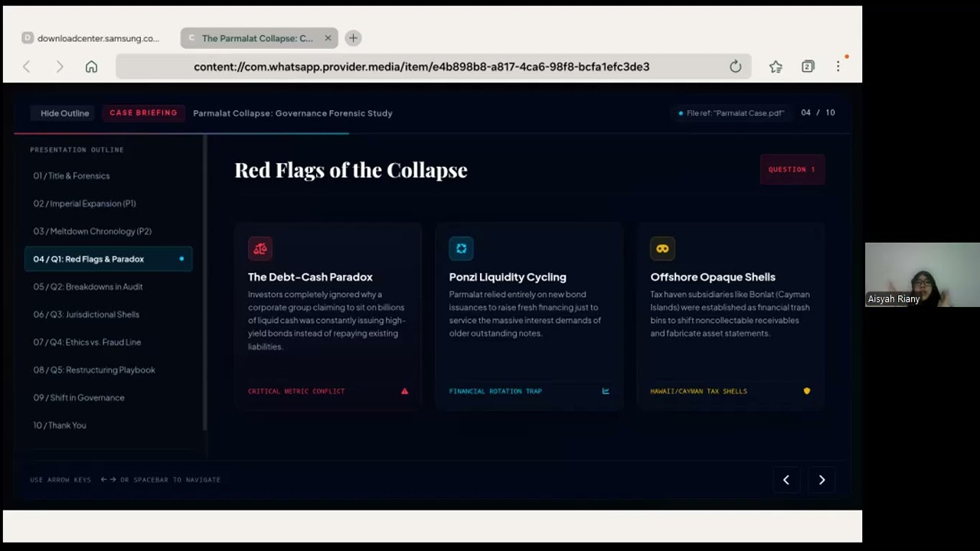Open the browser home page
Screen dimensions: 980x551
91,67
